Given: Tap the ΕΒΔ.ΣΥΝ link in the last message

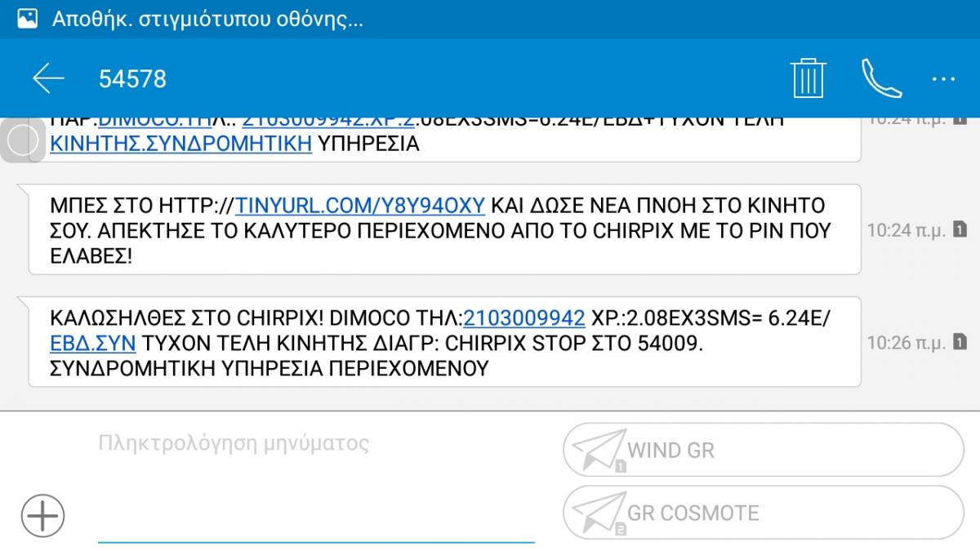Looking at the screenshot, I should coord(93,343).
